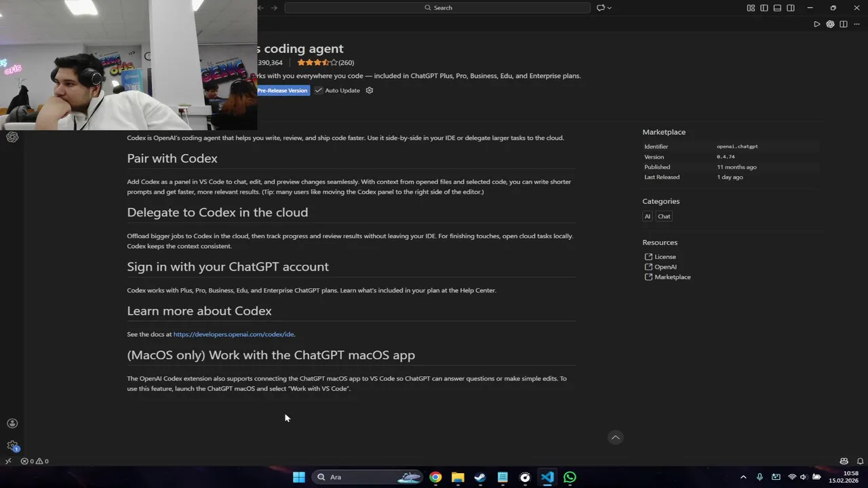Click the '1 day ago' last released value
The width and height of the screenshot is (868, 488).
[730, 177]
